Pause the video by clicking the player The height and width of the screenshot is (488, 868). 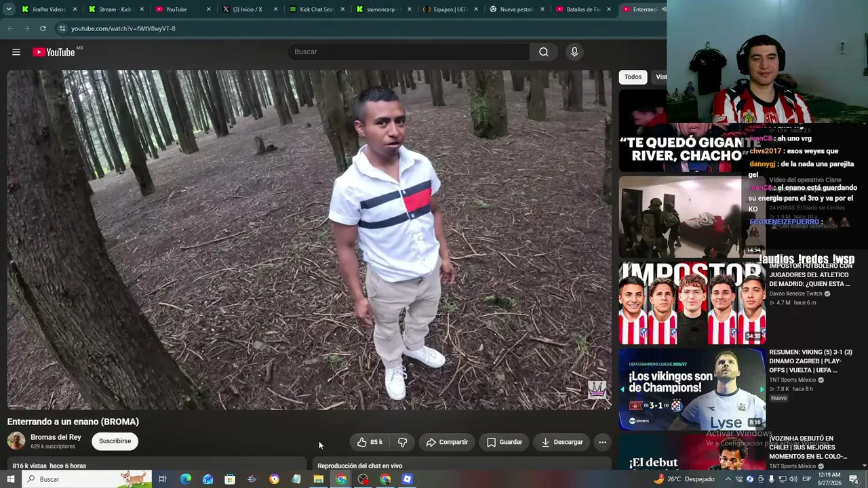point(309,239)
